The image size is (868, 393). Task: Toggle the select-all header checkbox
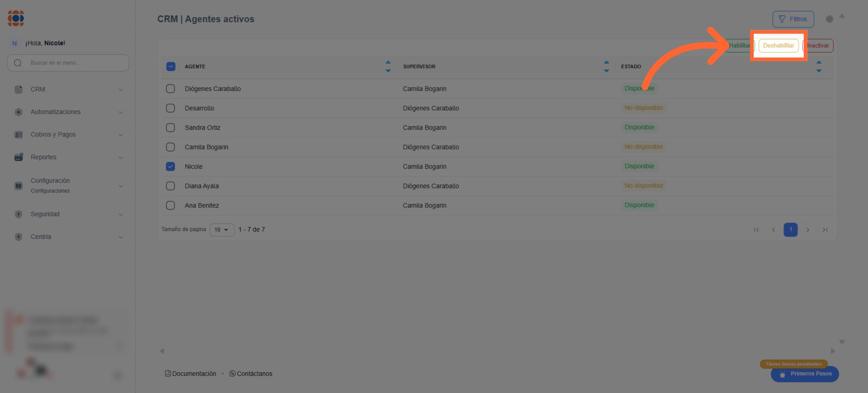171,67
